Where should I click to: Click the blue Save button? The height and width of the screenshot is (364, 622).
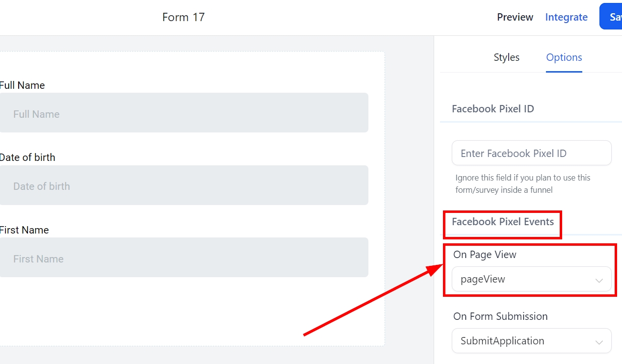coord(612,17)
